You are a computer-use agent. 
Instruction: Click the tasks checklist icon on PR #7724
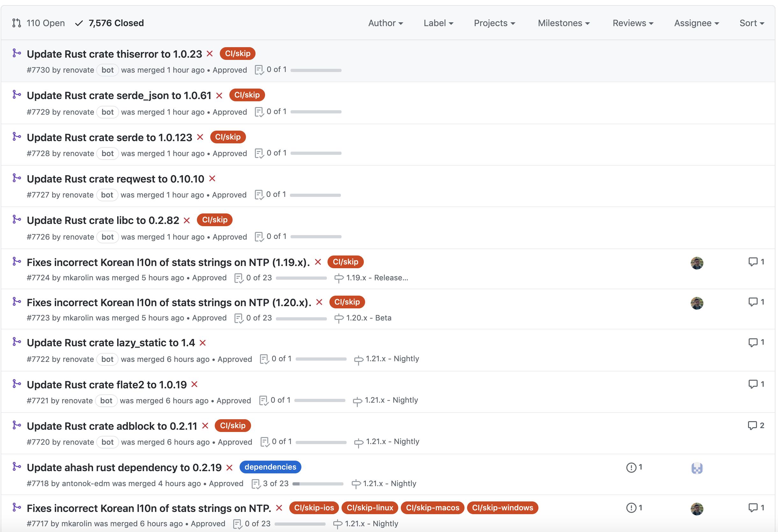pyautogui.click(x=239, y=278)
